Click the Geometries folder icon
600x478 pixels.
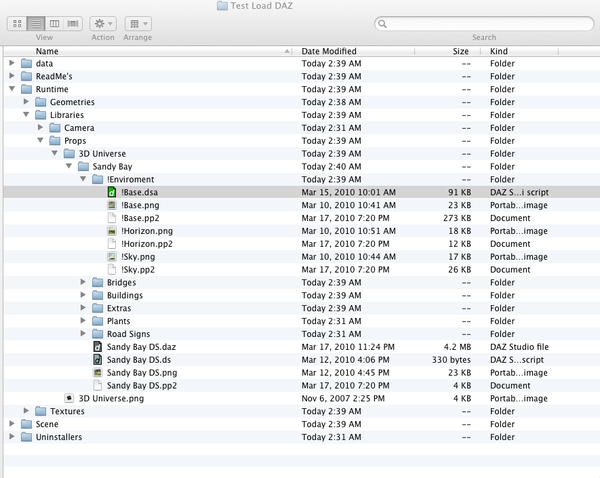pyautogui.click(x=41, y=102)
